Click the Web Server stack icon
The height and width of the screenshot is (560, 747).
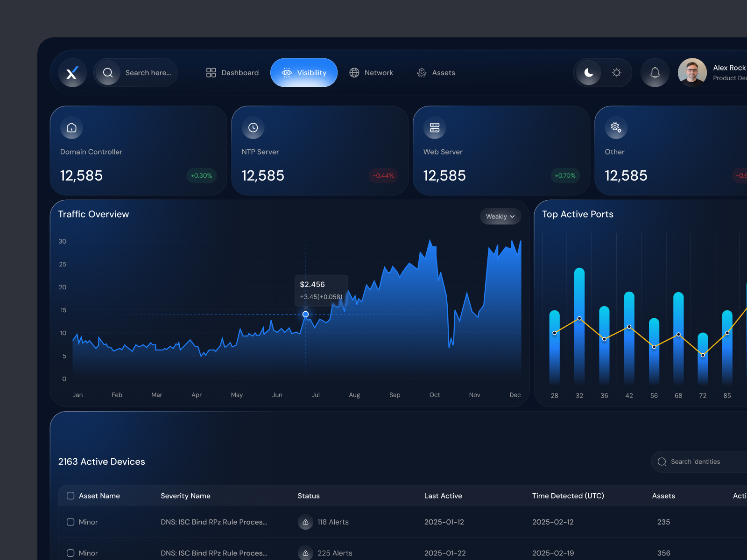[435, 127]
